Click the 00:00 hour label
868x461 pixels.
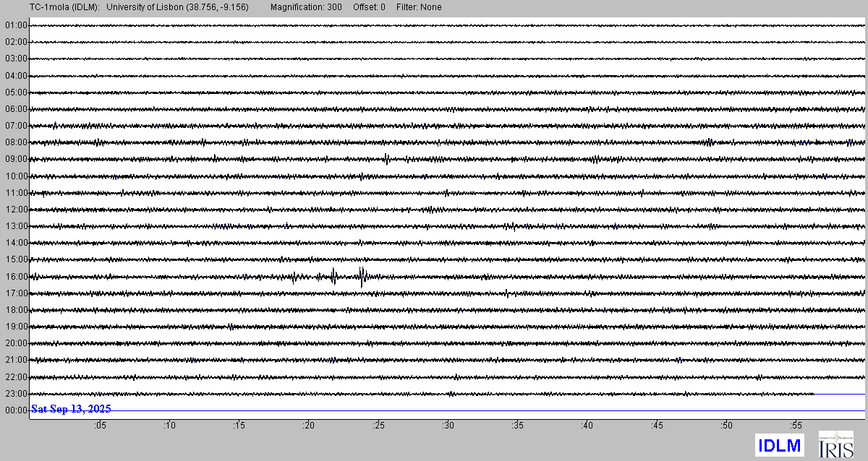click(15, 410)
